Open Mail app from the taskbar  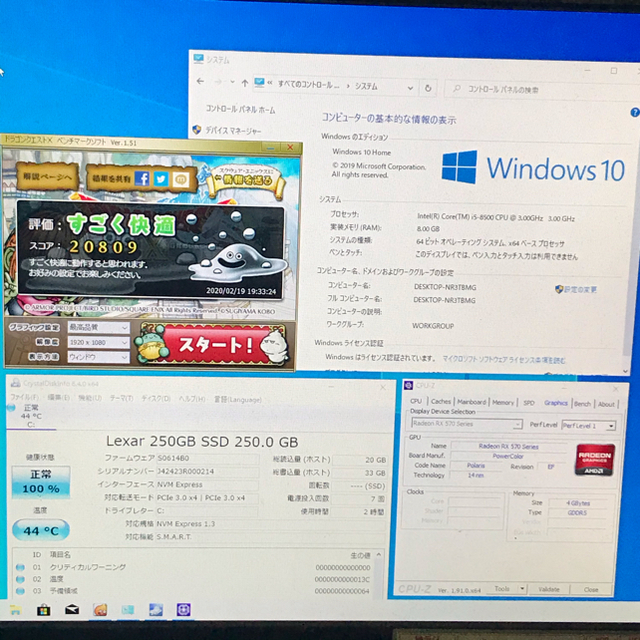click(x=72, y=610)
